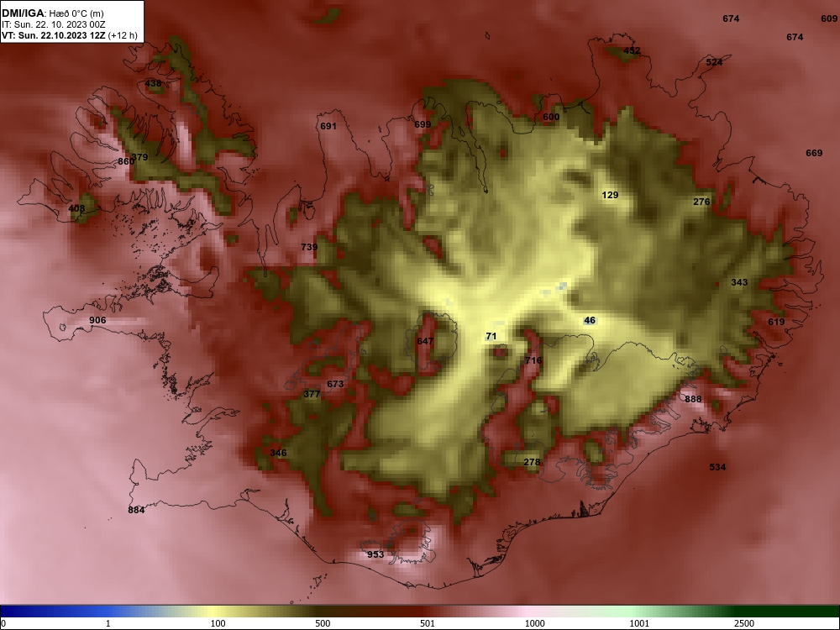The image size is (840, 630).
Task: Click the value 699 on the map
Action: (x=423, y=125)
